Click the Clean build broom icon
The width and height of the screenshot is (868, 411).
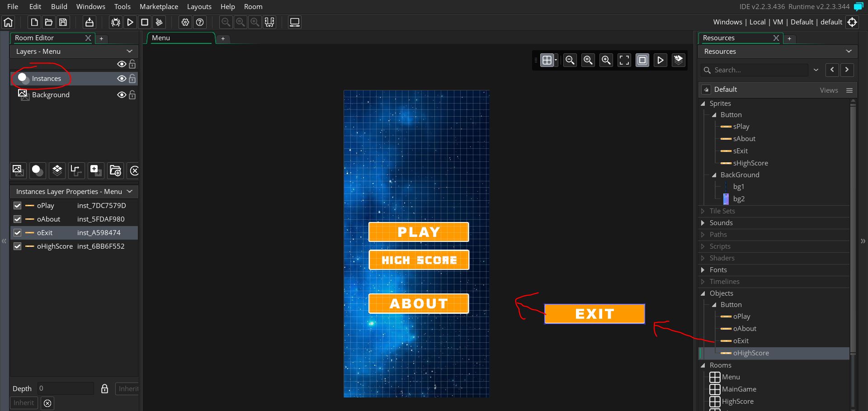[x=159, y=22]
